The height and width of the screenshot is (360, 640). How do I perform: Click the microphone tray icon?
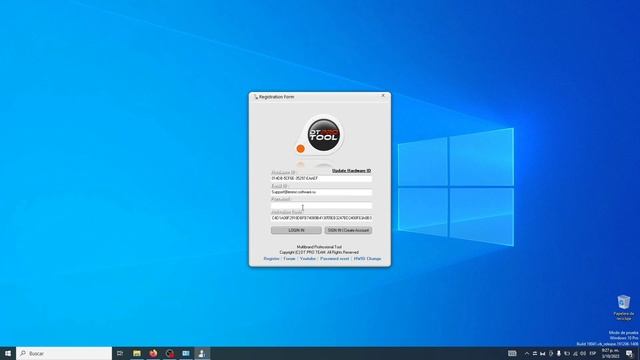[559, 353]
